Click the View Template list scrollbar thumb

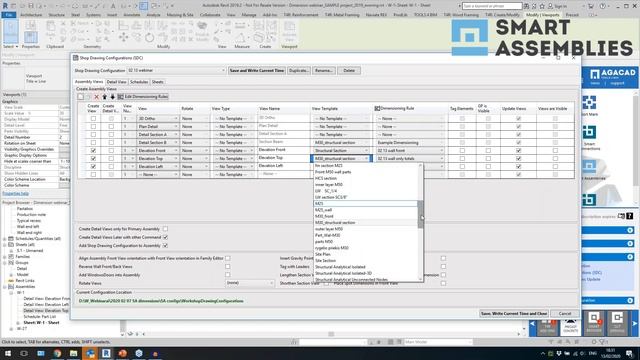tap(420, 214)
